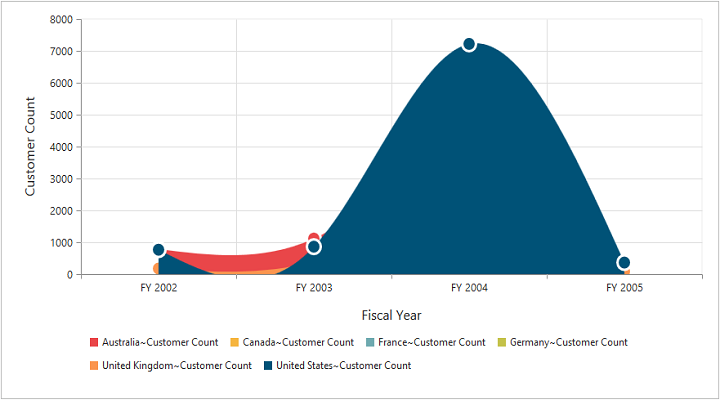The width and height of the screenshot is (720, 400).
Task: Click the dark blue United States legend swatch
Action: tap(269, 365)
